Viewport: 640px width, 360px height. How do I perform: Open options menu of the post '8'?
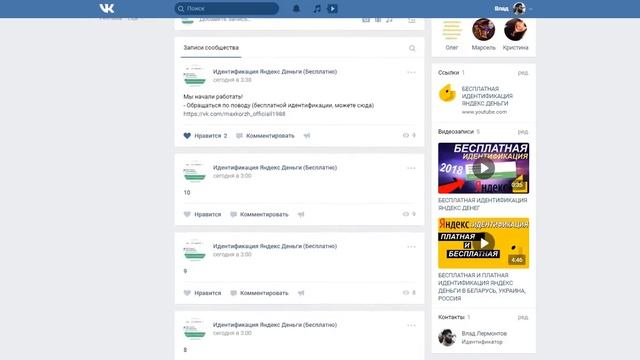(x=411, y=325)
